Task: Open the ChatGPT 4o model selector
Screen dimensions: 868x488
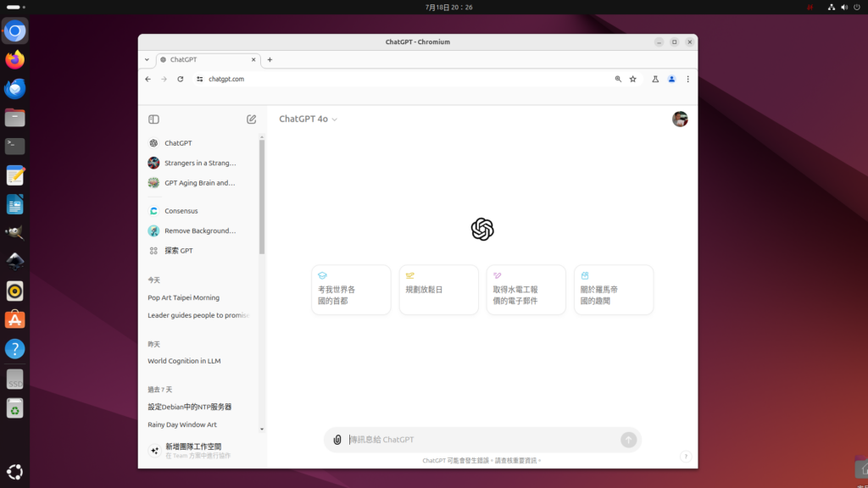Action: 308,119
